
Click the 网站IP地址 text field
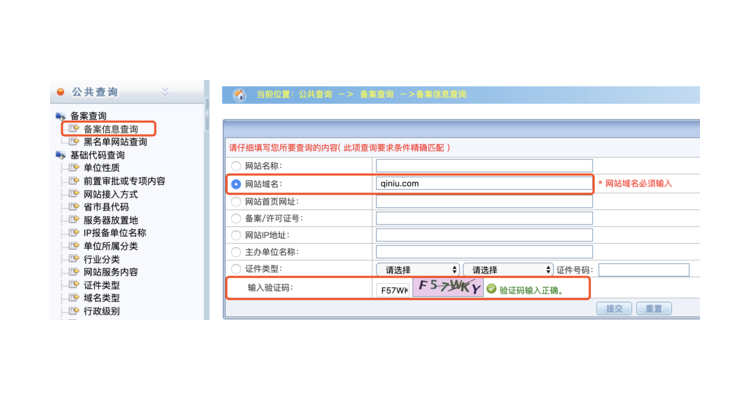[484, 235]
